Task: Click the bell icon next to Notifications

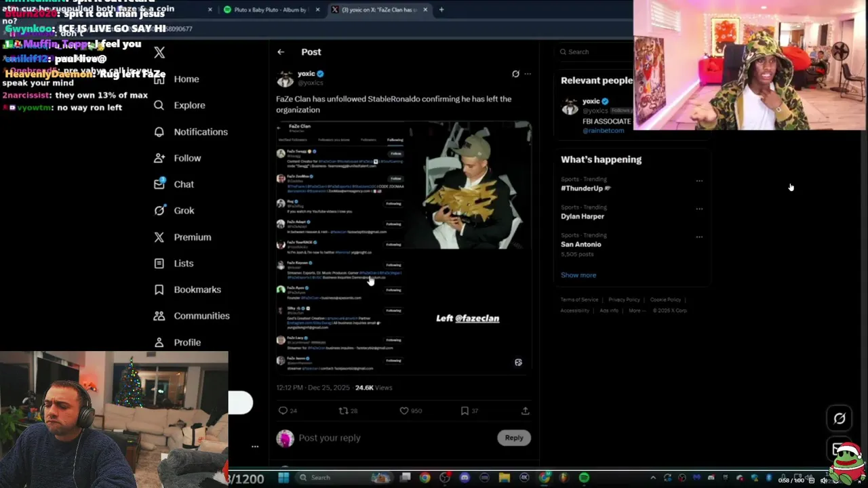Action: pos(159,131)
